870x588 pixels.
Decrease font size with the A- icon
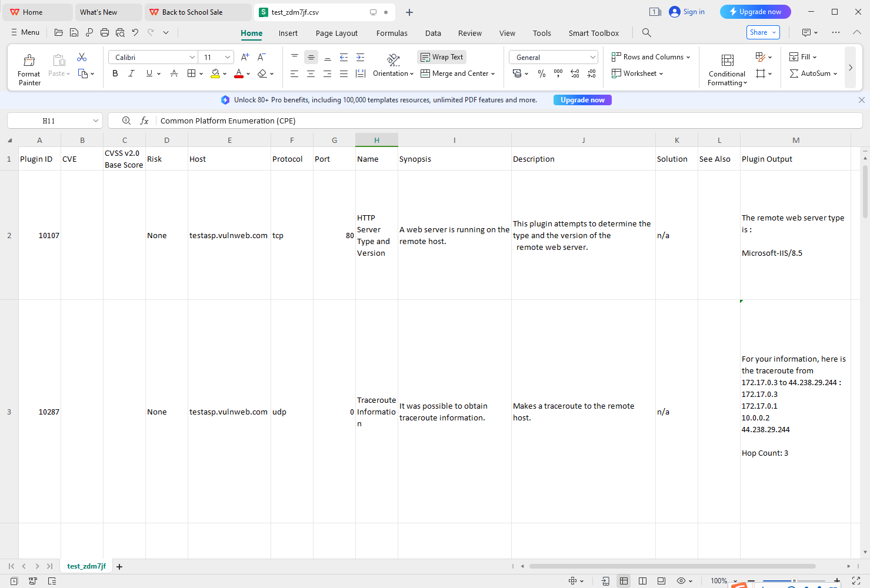(262, 57)
